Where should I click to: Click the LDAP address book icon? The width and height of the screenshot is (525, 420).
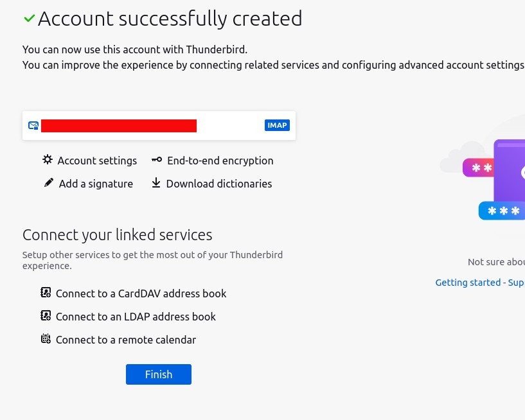pyautogui.click(x=46, y=316)
